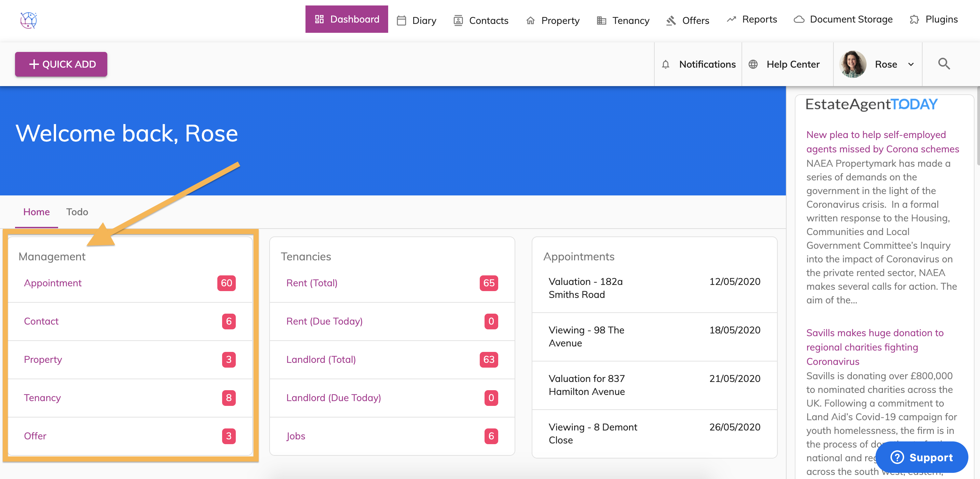Click the Property house icon

click(530, 20)
